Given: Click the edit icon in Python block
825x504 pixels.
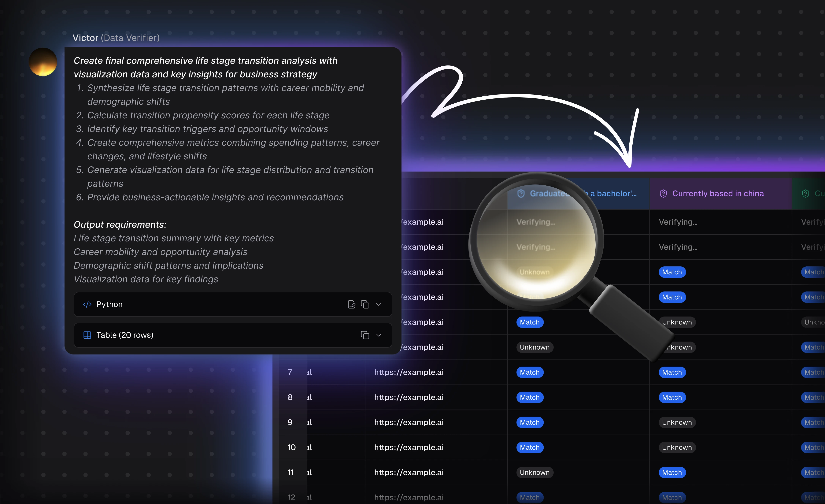Looking at the screenshot, I should [351, 304].
